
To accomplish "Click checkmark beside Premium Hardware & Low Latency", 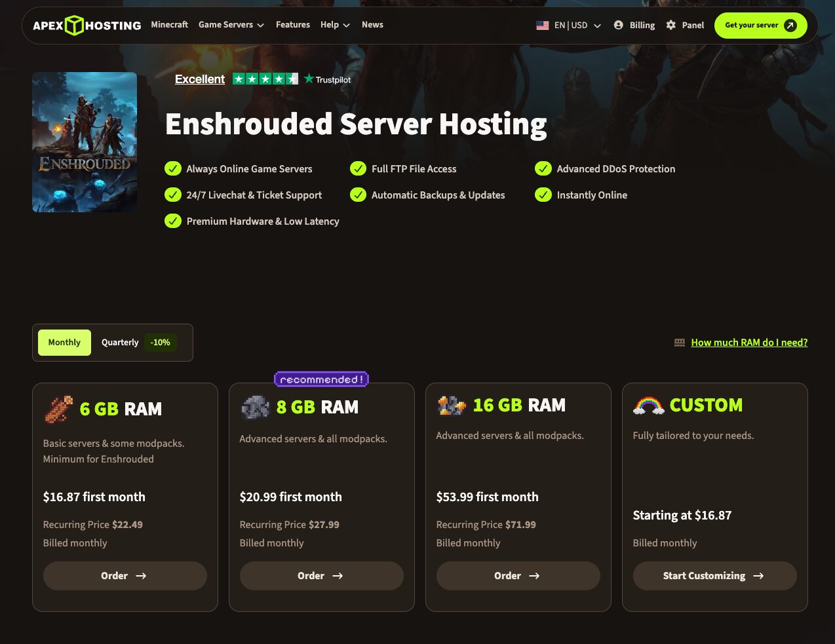I will click(173, 221).
